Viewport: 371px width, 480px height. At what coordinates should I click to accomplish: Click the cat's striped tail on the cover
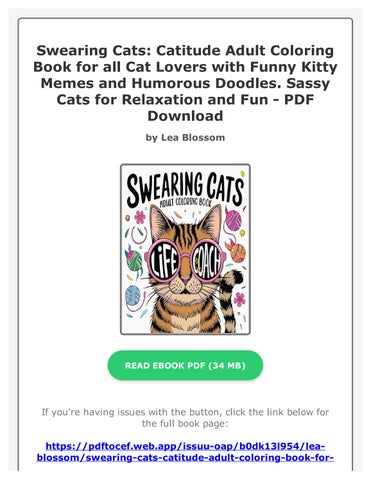pos(233,302)
